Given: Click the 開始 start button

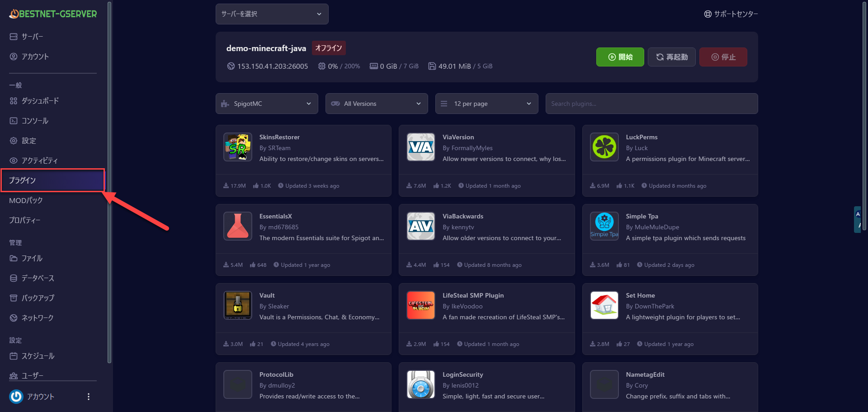Looking at the screenshot, I should pyautogui.click(x=620, y=57).
